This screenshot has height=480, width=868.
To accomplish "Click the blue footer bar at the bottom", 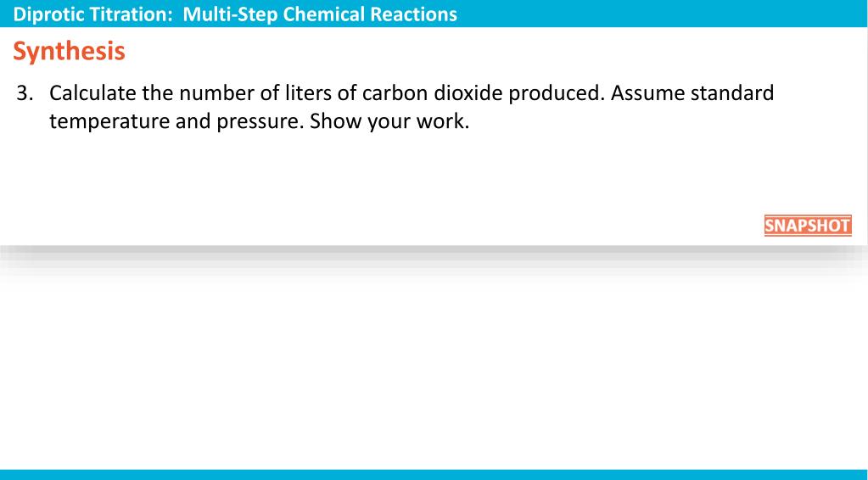I will [433, 474].
